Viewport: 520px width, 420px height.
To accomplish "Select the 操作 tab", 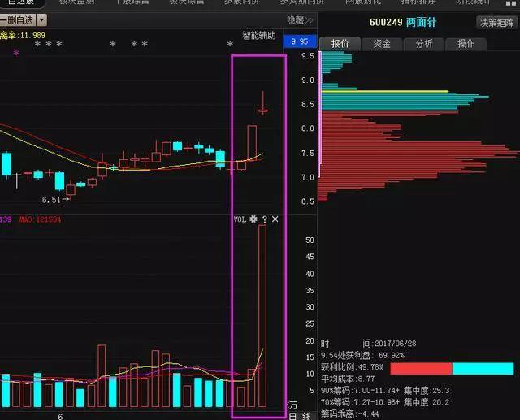I will 466,44.
